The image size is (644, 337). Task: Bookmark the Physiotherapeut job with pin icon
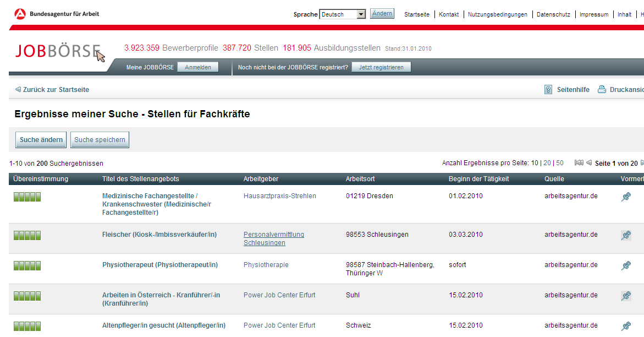pos(626,265)
